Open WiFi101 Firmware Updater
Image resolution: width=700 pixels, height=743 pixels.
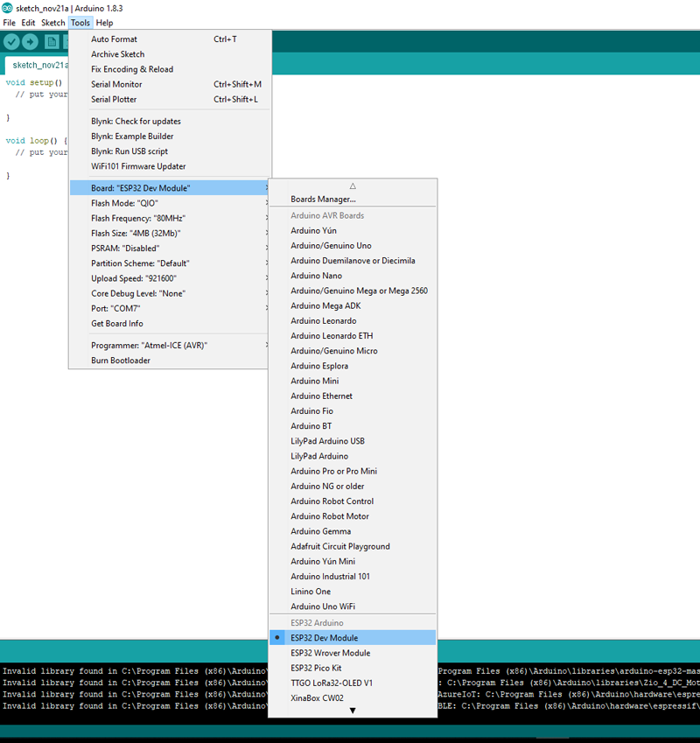click(x=170, y=166)
